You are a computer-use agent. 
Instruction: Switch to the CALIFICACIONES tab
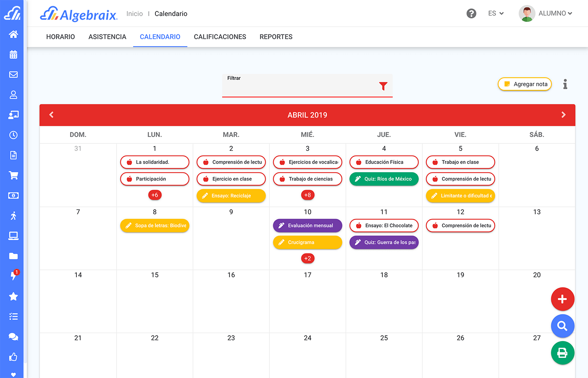tap(220, 37)
